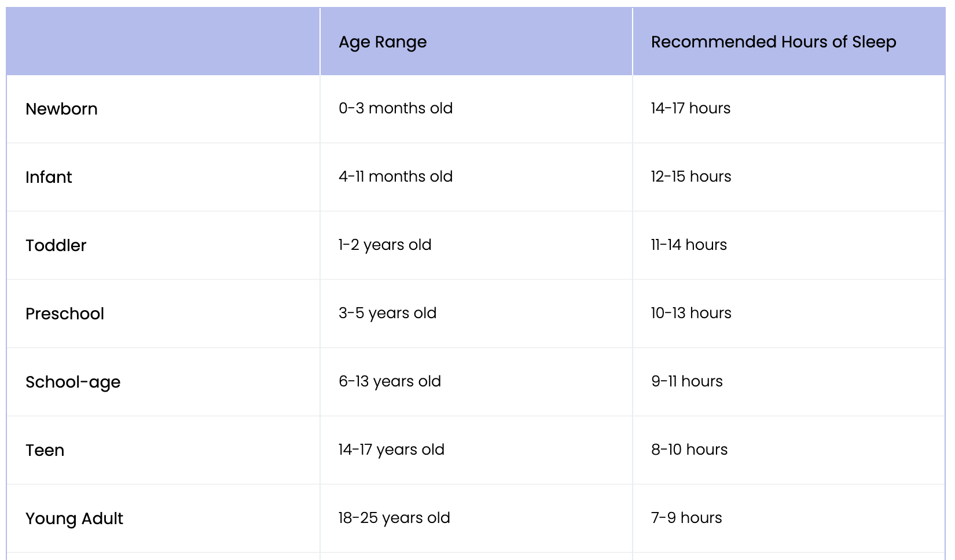Select the 14-17 years old cell
This screenshot has width=955, height=560.
391,450
